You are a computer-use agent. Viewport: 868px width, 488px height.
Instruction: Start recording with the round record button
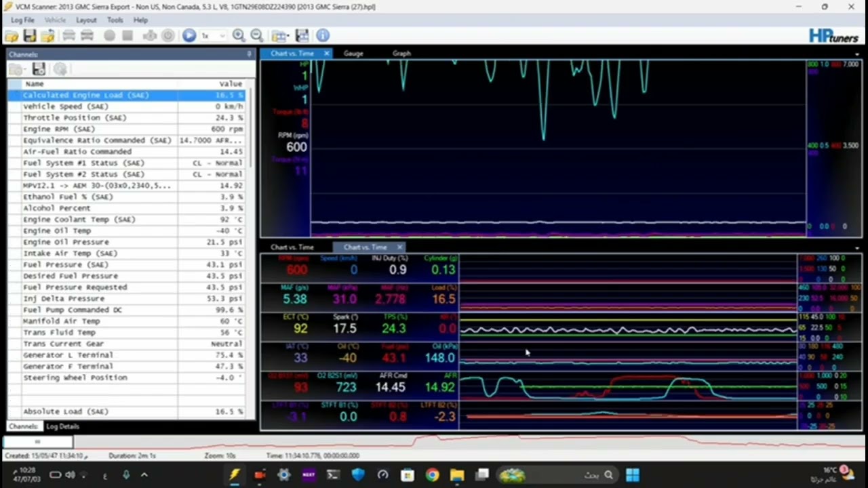(109, 35)
